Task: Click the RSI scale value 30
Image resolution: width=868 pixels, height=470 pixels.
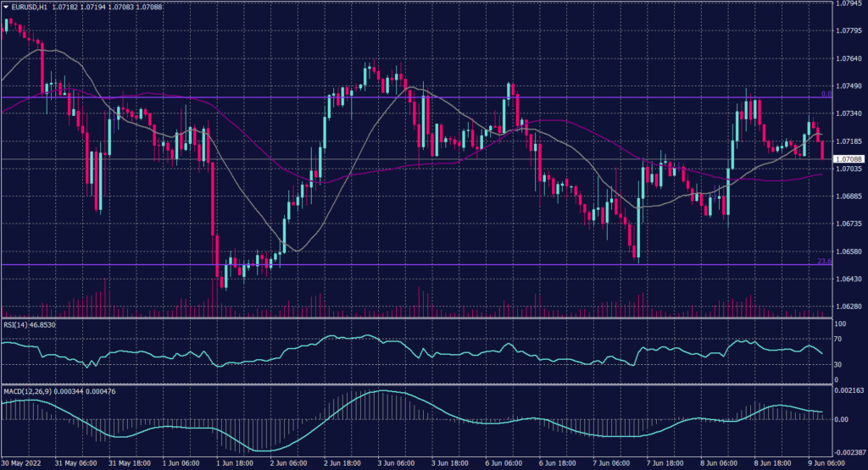Action: tap(839, 364)
